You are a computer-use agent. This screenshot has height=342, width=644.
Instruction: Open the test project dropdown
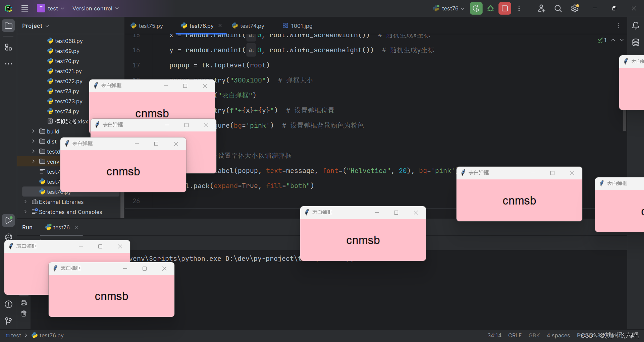(x=51, y=8)
